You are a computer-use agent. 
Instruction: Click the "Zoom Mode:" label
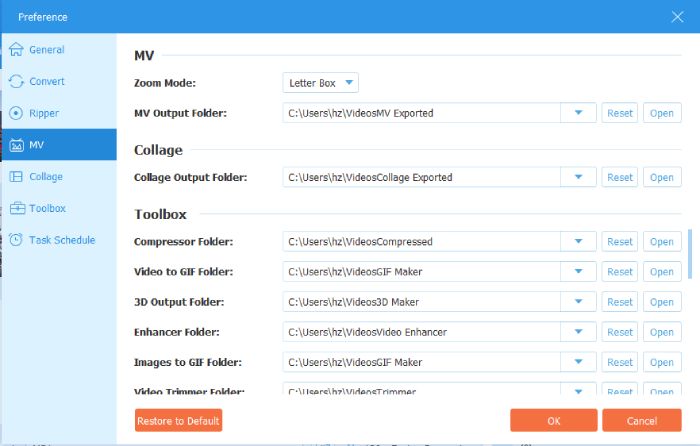(x=165, y=83)
